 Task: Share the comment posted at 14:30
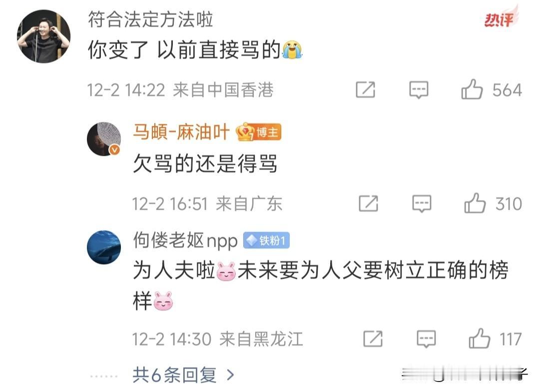(x=373, y=339)
